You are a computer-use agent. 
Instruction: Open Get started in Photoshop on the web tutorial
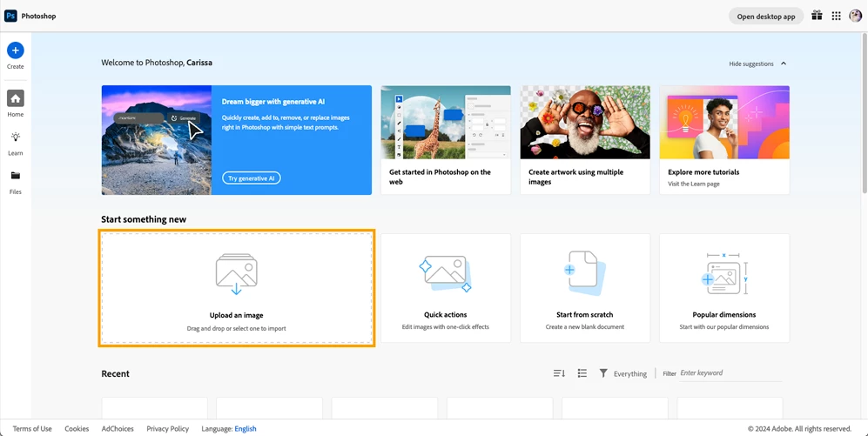[x=446, y=140]
